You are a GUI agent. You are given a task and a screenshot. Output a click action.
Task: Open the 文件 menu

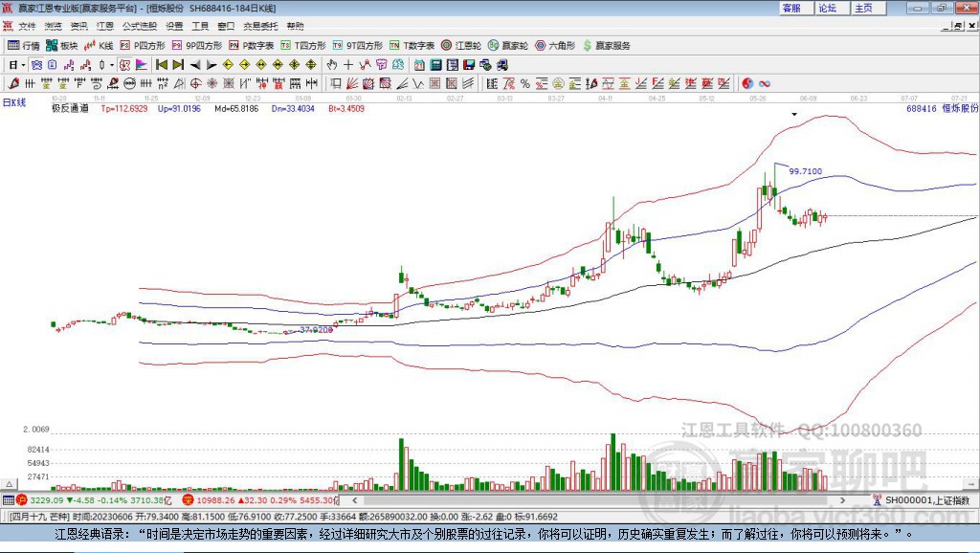27,26
